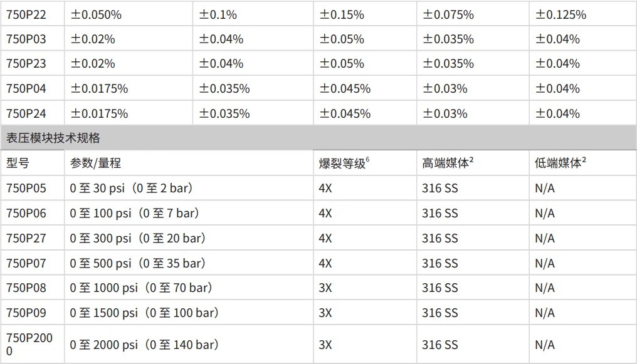The width and height of the screenshot is (637, 364).
Task: Click the 750P23 row label
Action: pyautogui.click(x=26, y=63)
